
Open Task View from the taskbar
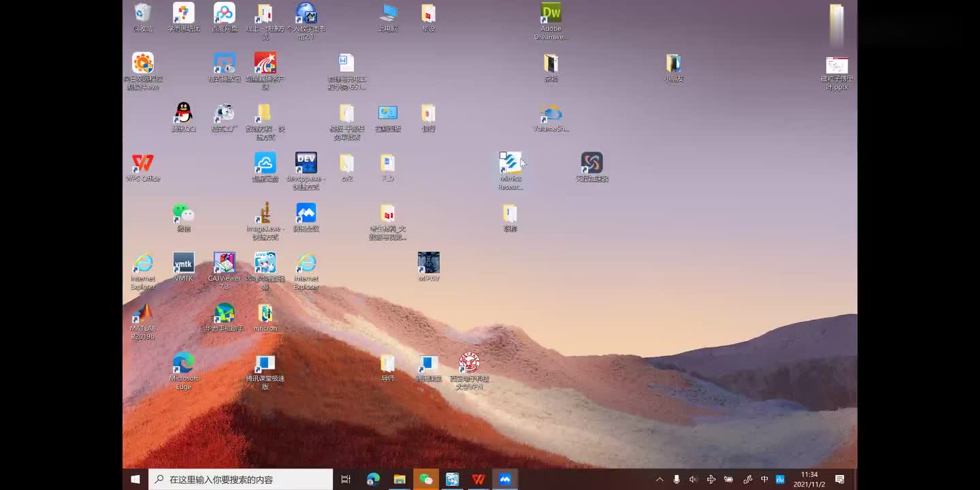[346, 479]
